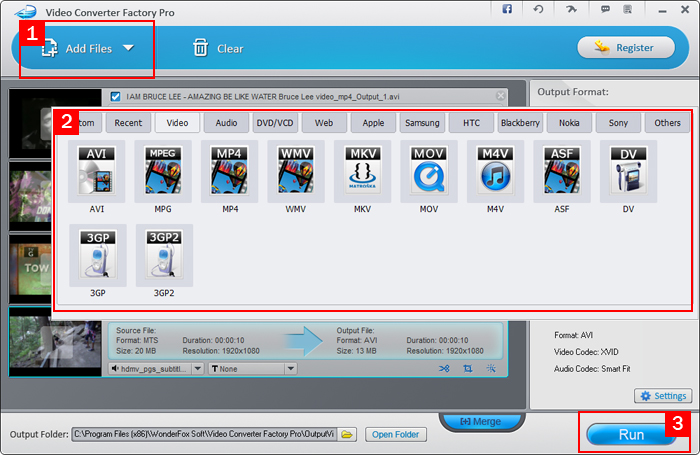Select the AVI format icon

point(96,172)
